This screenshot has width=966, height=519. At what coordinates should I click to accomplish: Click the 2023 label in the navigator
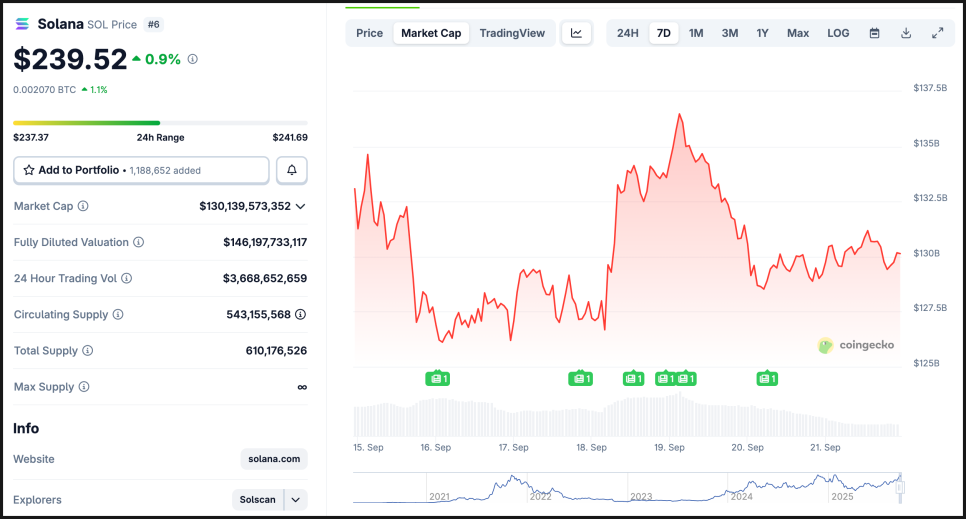[x=641, y=496]
